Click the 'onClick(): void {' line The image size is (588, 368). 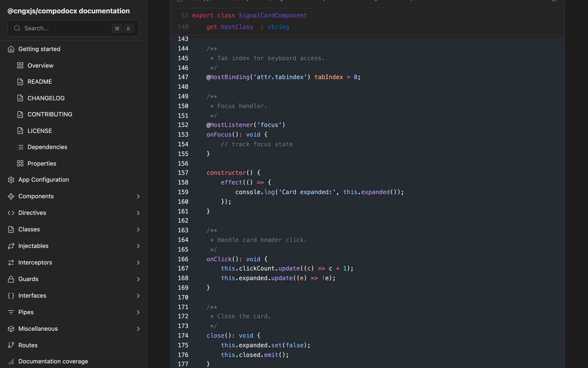237,259
